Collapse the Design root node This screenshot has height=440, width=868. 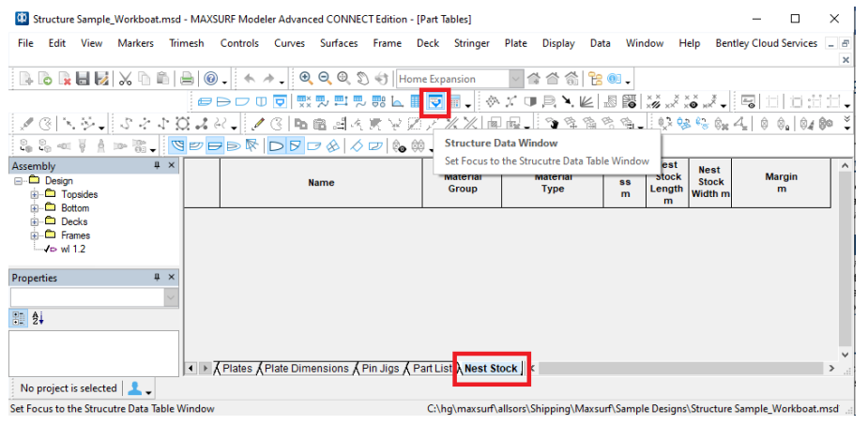coord(18,181)
